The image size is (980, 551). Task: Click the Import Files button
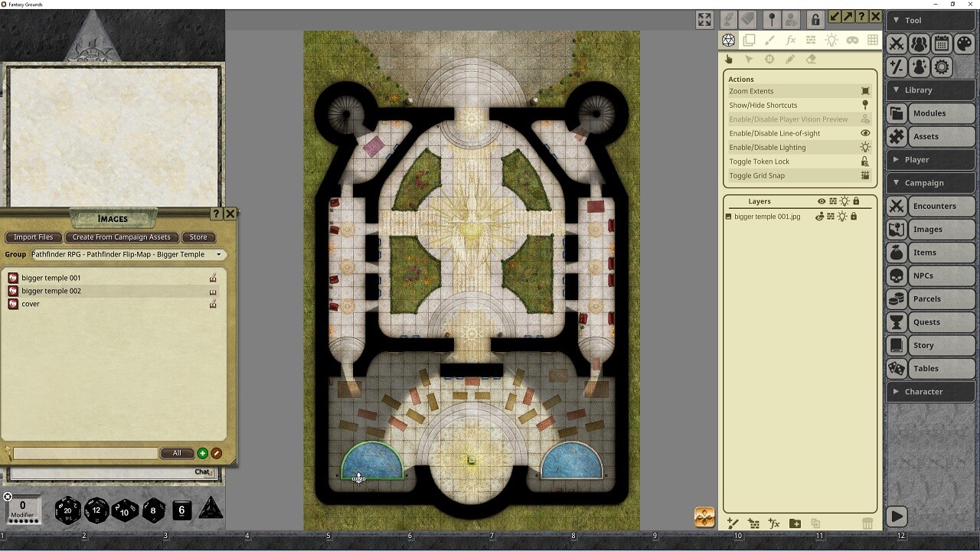click(34, 237)
